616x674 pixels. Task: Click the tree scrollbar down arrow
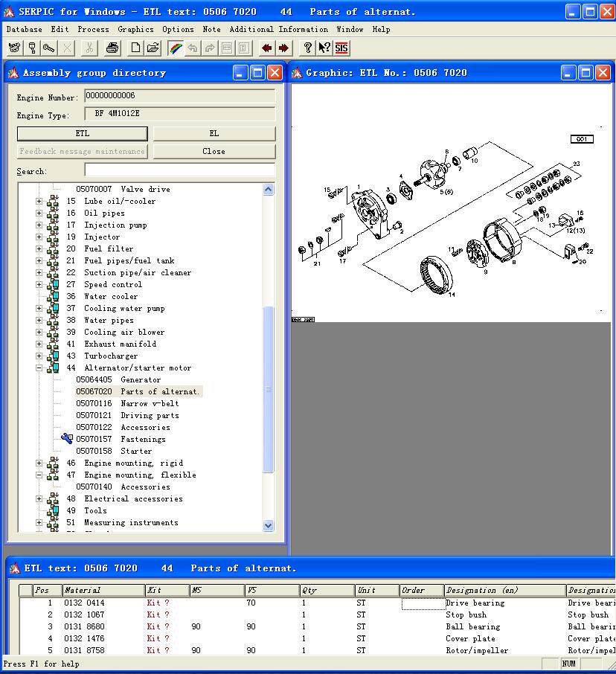[x=269, y=525]
